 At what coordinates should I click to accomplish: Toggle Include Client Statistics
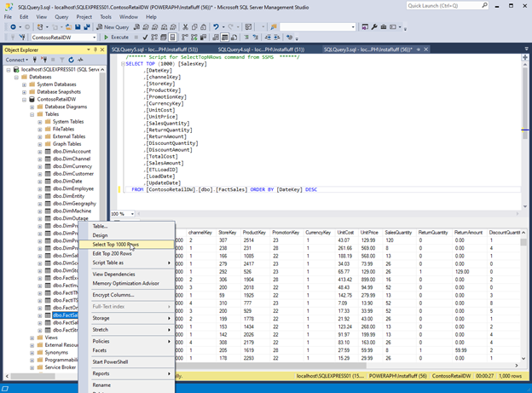coord(203,38)
